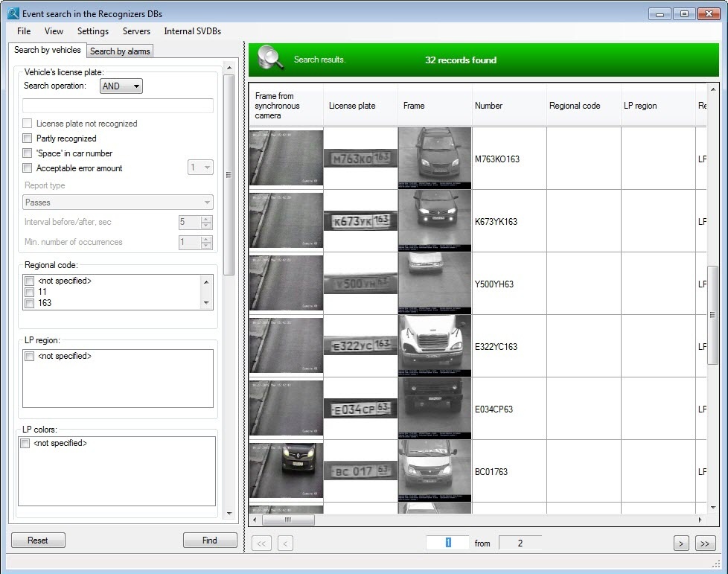Go to the previous results page
Image resolution: width=728 pixels, height=574 pixels.
(x=284, y=543)
